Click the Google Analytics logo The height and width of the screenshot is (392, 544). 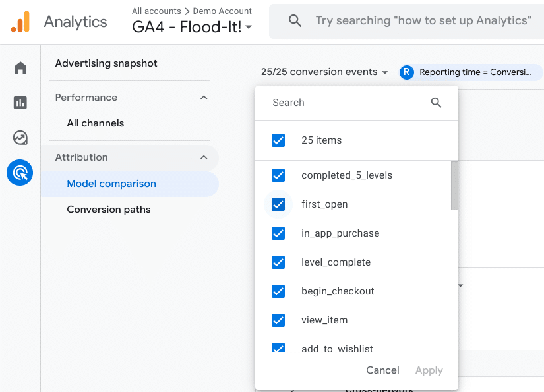pyautogui.click(x=20, y=22)
